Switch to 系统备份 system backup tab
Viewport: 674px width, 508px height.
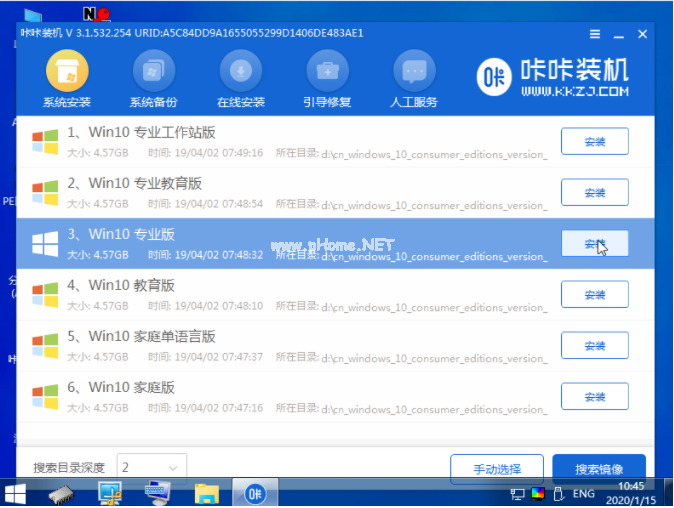click(x=153, y=79)
